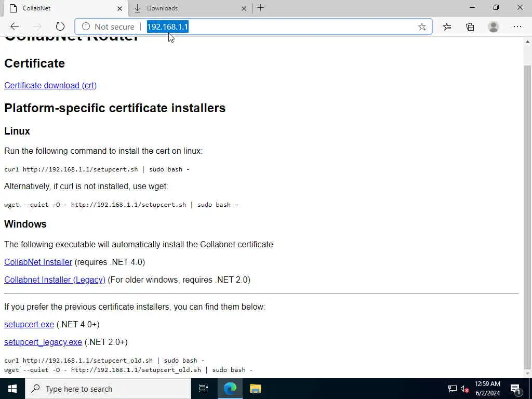
Task: Open Collabnet Installer (Legacy) link
Action: click(55, 280)
